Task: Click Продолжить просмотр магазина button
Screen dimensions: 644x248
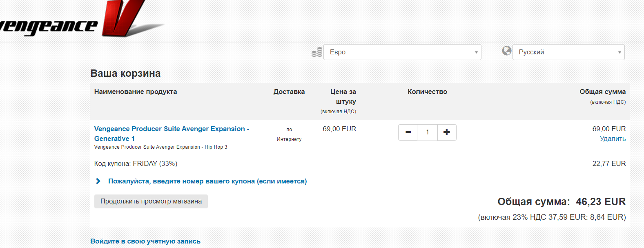Action: [x=151, y=201]
